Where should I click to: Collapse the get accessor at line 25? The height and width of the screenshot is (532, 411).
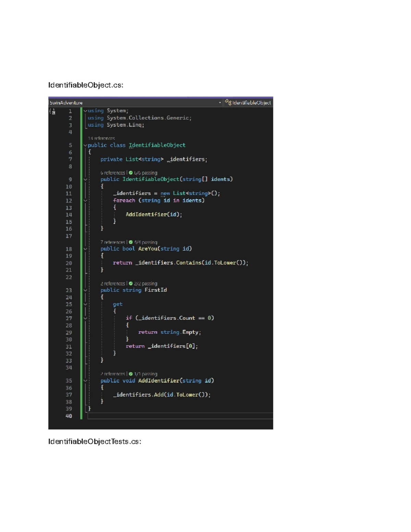click(85, 305)
